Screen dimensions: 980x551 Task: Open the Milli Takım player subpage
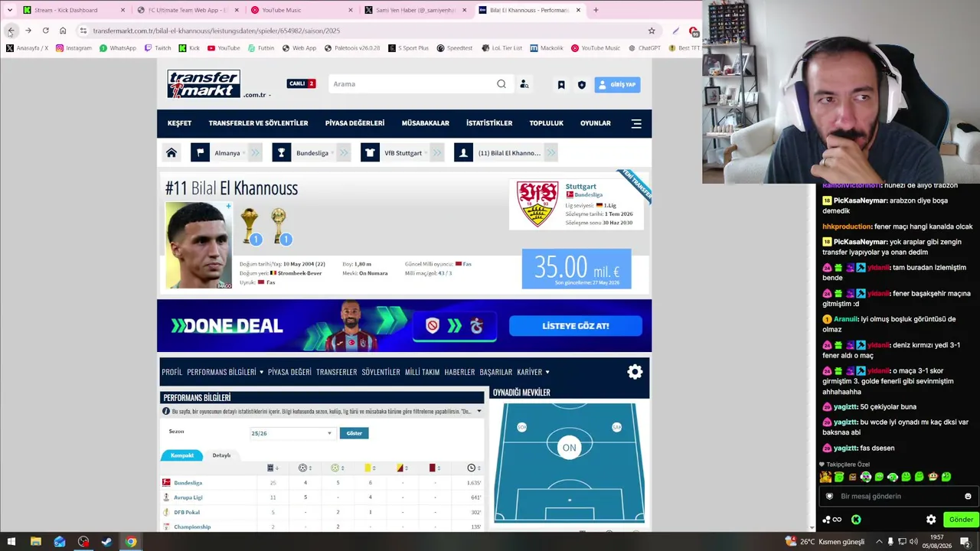click(x=422, y=372)
